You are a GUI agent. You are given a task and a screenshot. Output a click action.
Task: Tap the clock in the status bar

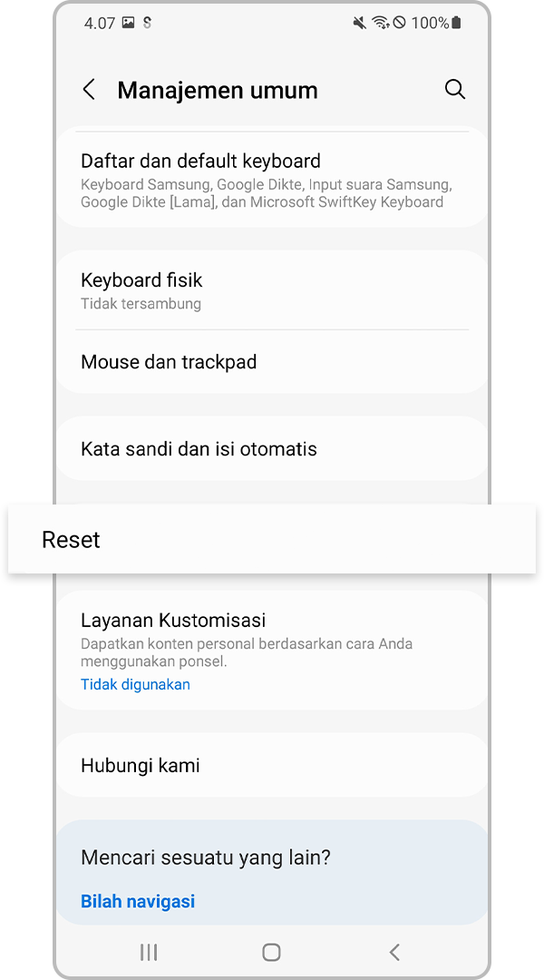[100, 23]
